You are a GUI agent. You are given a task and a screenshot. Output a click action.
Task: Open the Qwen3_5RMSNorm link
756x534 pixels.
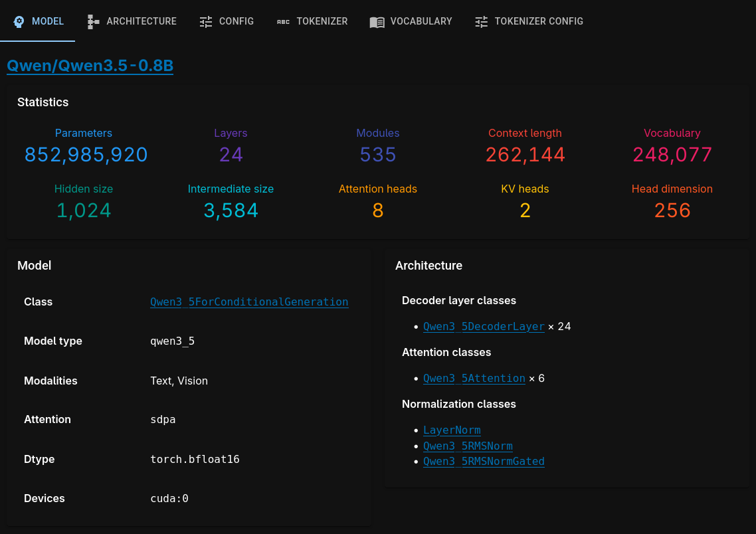pos(468,446)
